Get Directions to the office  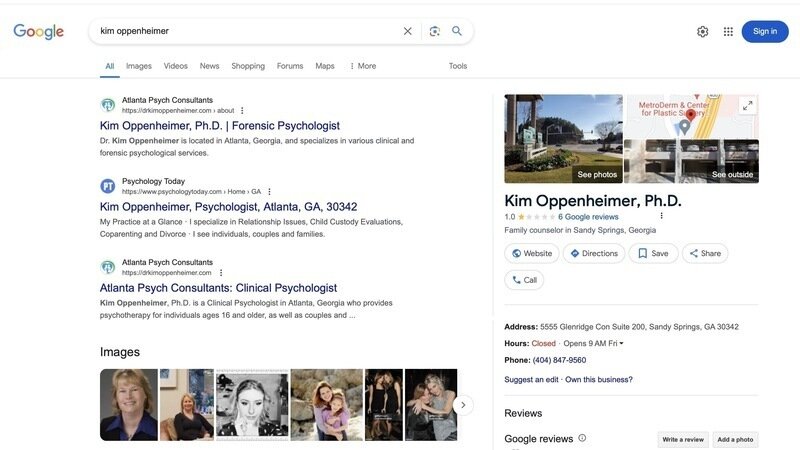pyautogui.click(x=594, y=253)
